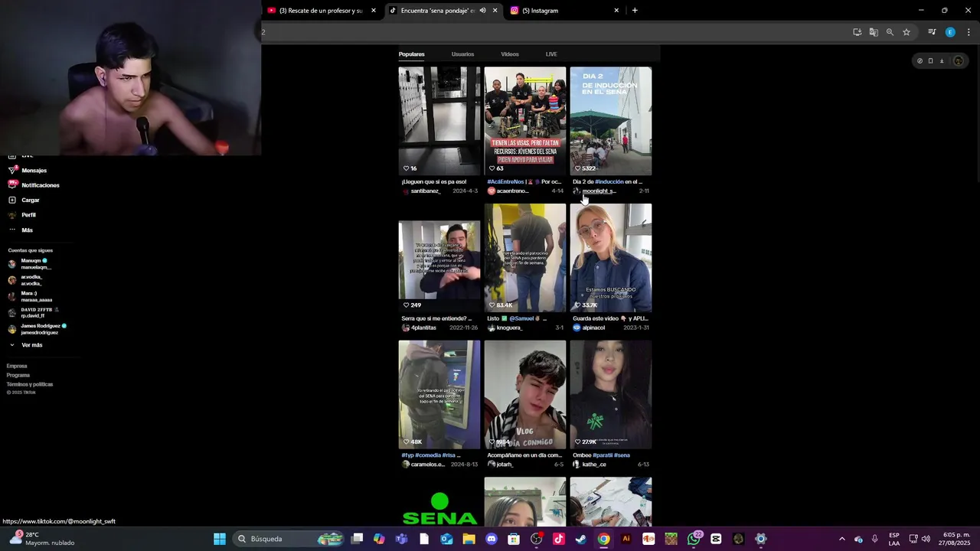Show hidden system tray icons

(841, 539)
